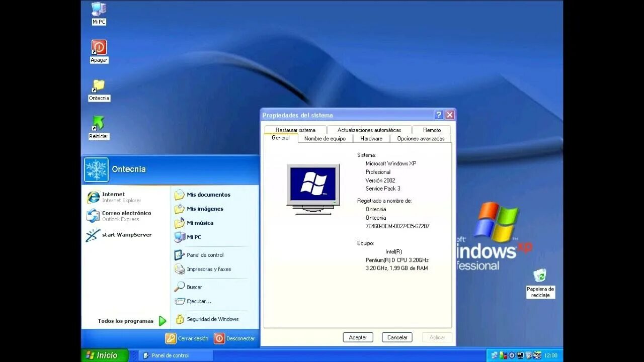Select the Ontecnia folder desktop shortcut

[x=99, y=89]
